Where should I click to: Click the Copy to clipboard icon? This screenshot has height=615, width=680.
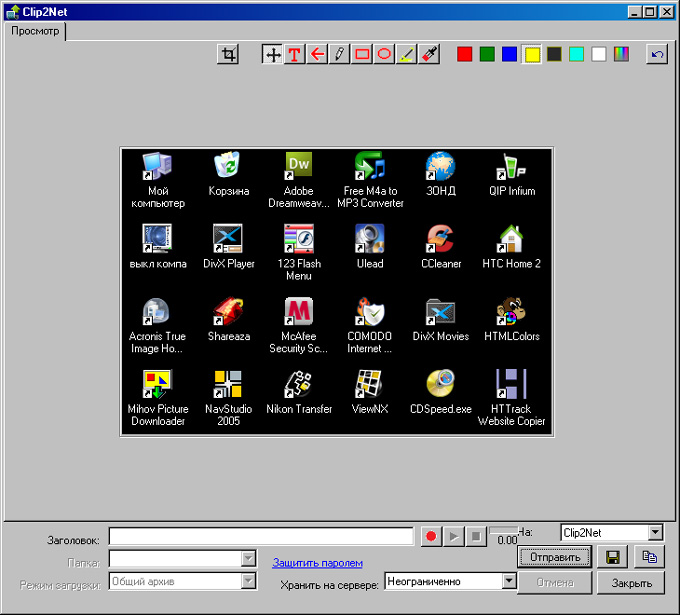pos(649,557)
